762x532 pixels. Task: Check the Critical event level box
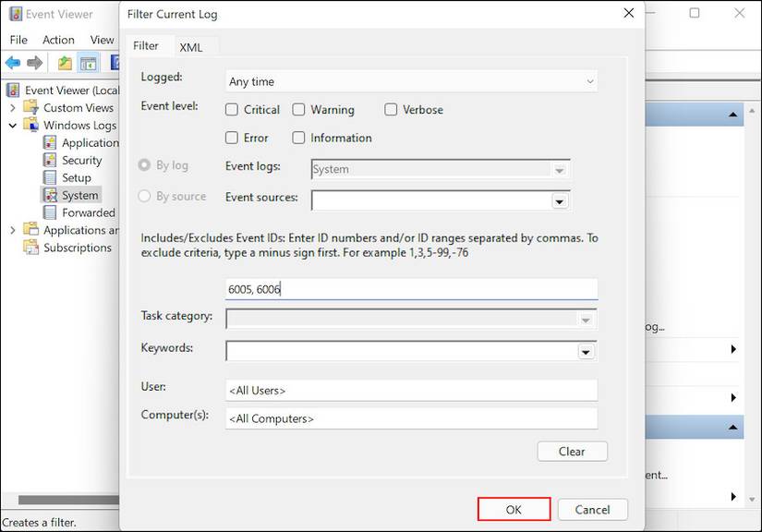[x=232, y=110]
